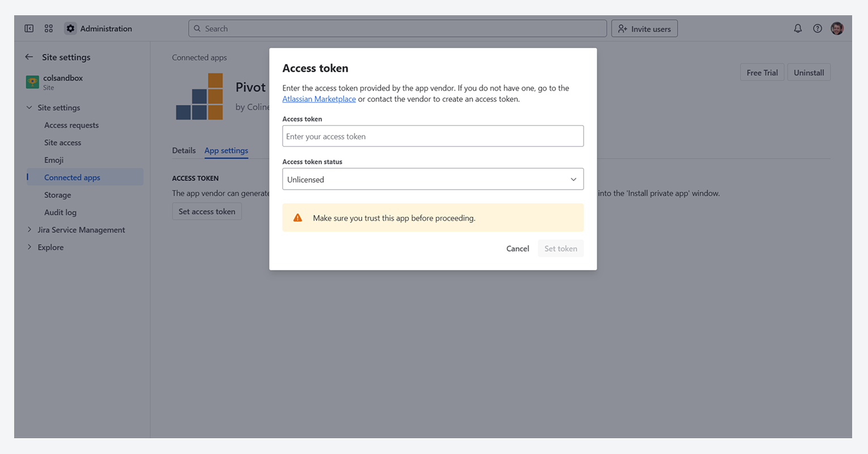Go back using the Site settings arrow
The height and width of the screenshot is (454, 868).
[29, 57]
